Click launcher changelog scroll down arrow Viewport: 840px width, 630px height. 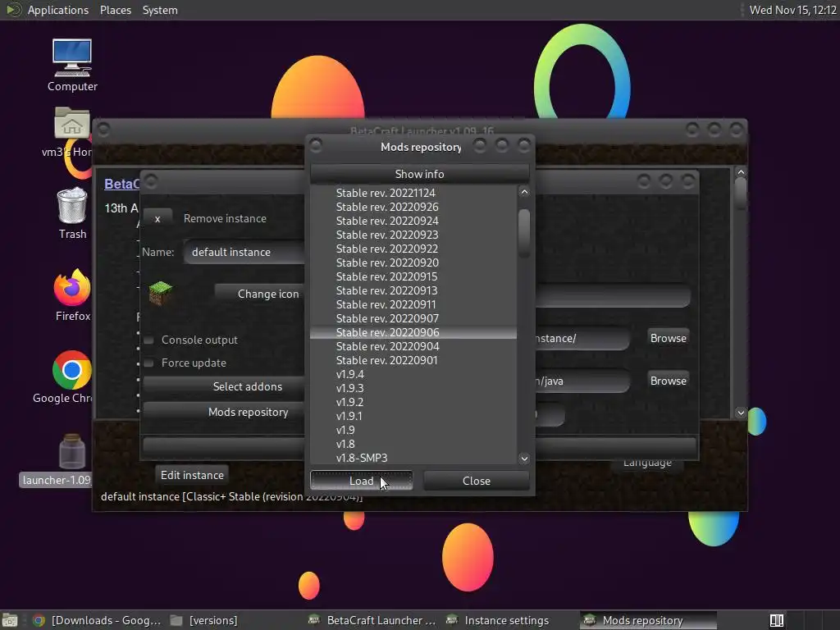(x=741, y=413)
